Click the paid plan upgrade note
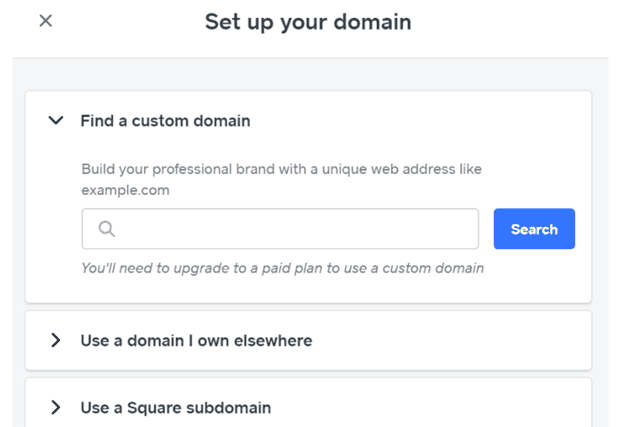The width and height of the screenshot is (624, 427). click(282, 268)
